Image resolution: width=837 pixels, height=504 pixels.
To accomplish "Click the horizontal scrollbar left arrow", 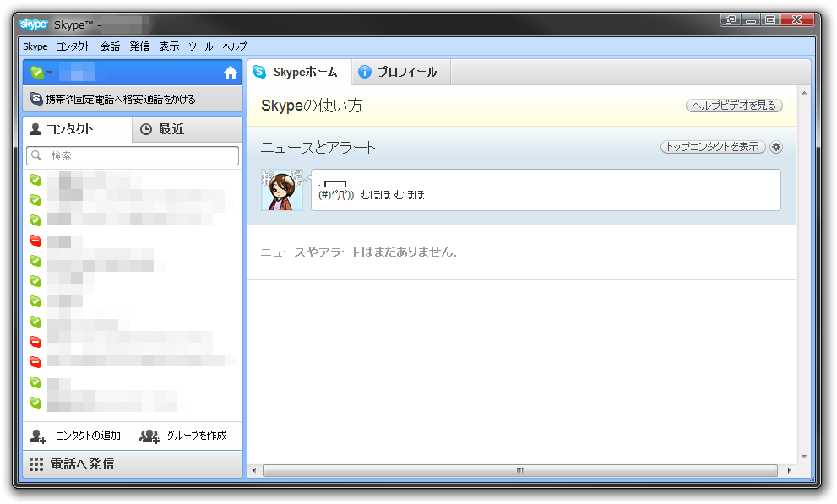I will pos(254,470).
